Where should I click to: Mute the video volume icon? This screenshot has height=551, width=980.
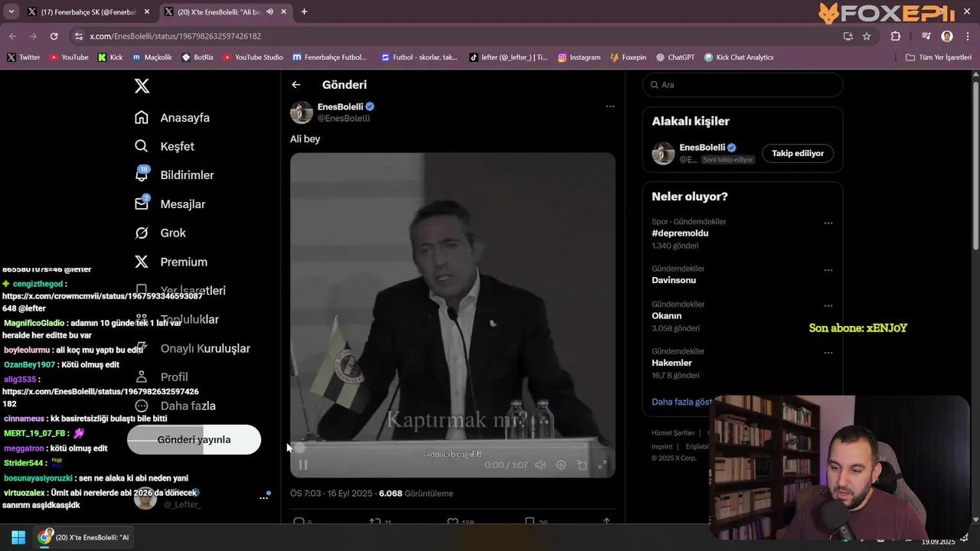pyautogui.click(x=541, y=465)
